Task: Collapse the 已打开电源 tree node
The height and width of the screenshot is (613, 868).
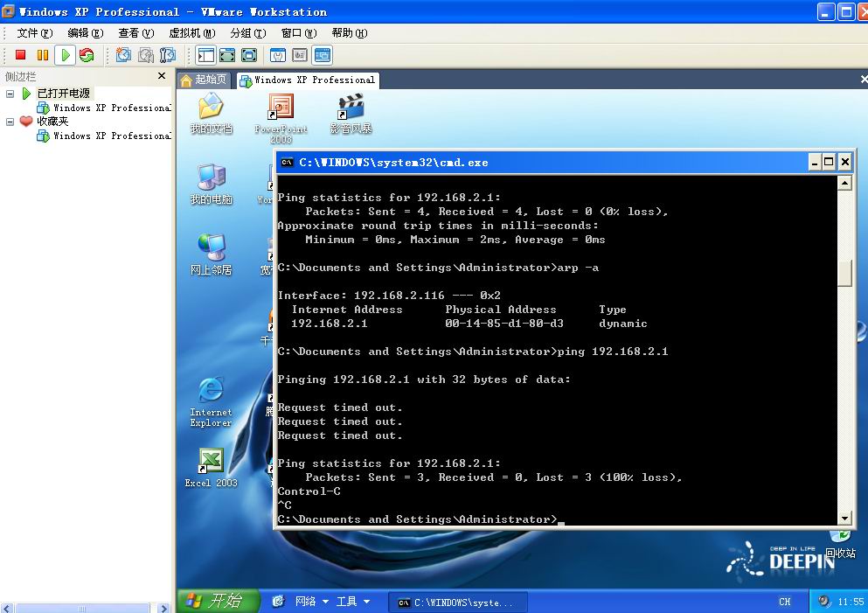Action: coord(10,94)
